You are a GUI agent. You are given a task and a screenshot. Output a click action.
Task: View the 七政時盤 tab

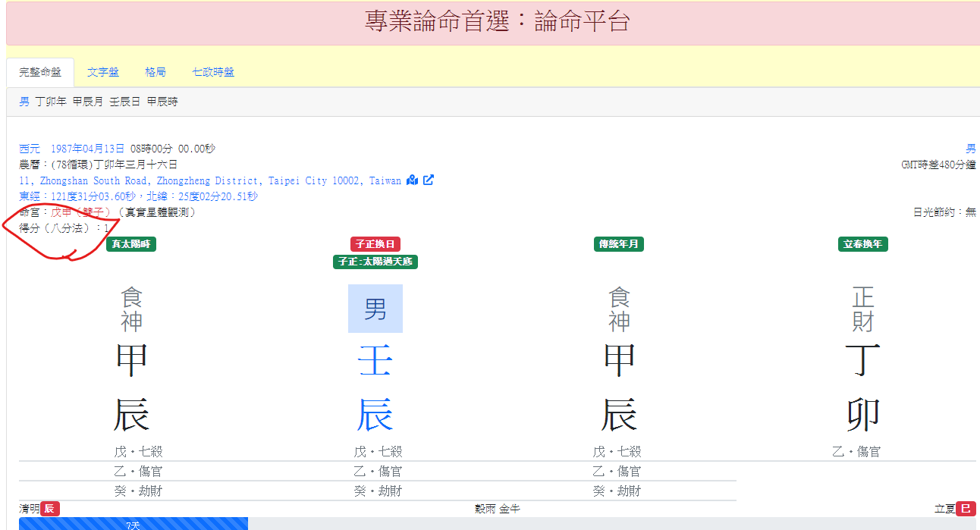(212, 72)
